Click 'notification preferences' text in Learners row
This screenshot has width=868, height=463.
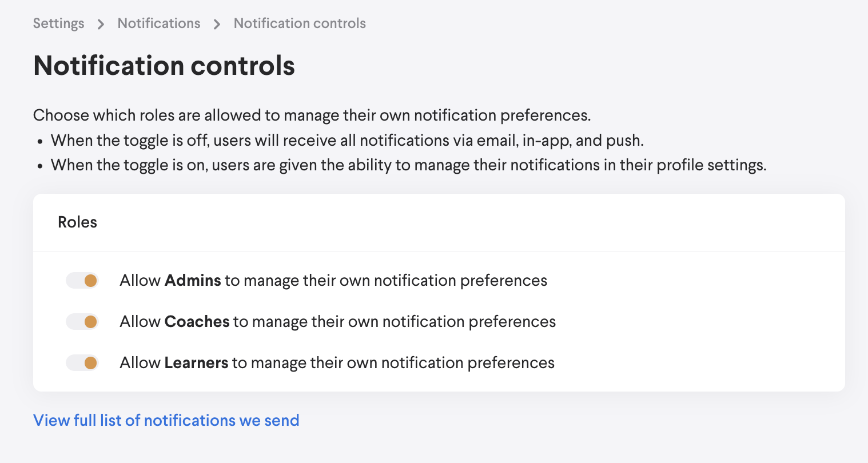click(468, 363)
